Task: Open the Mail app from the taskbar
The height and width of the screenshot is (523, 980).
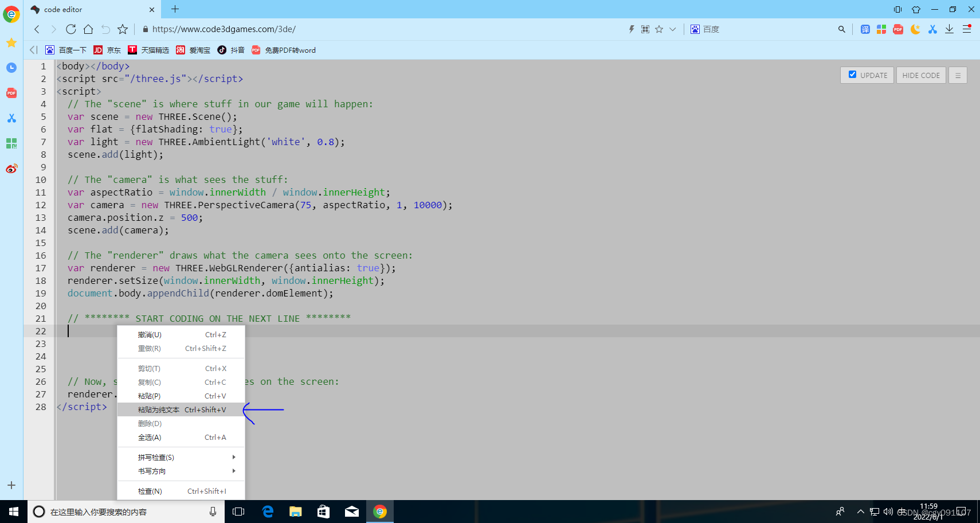Action: click(352, 512)
